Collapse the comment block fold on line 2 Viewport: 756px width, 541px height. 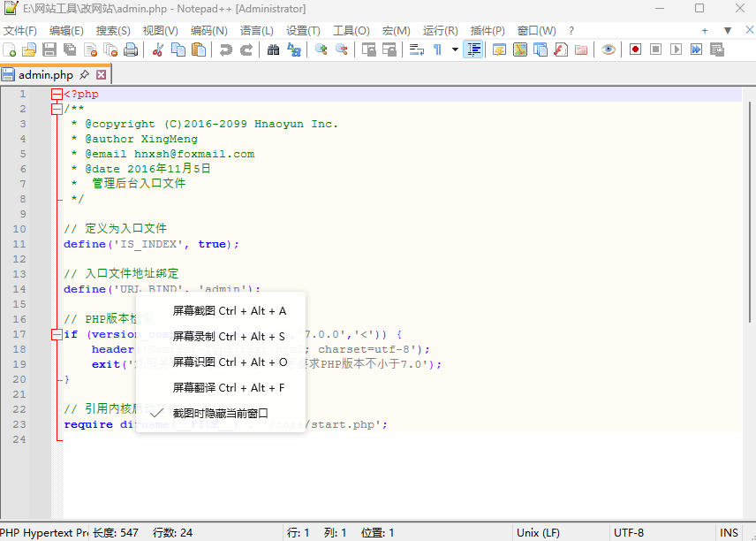[57, 109]
